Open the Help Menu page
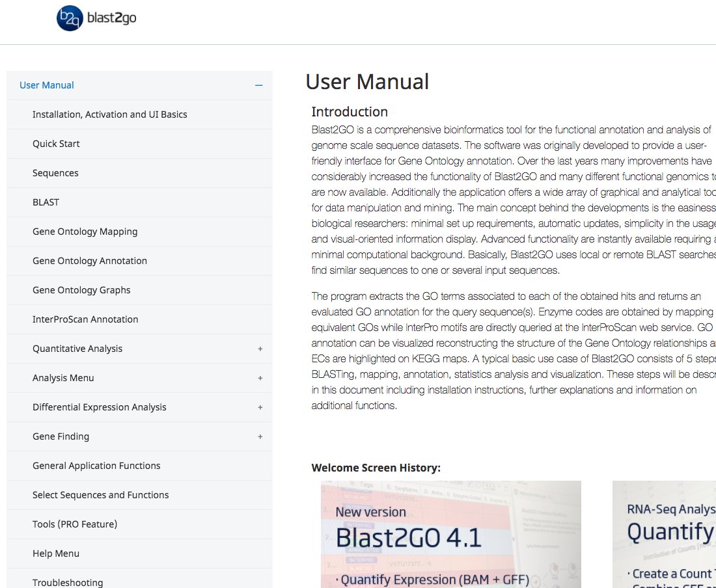The width and height of the screenshot is (716, 588). tap(56, 554)
